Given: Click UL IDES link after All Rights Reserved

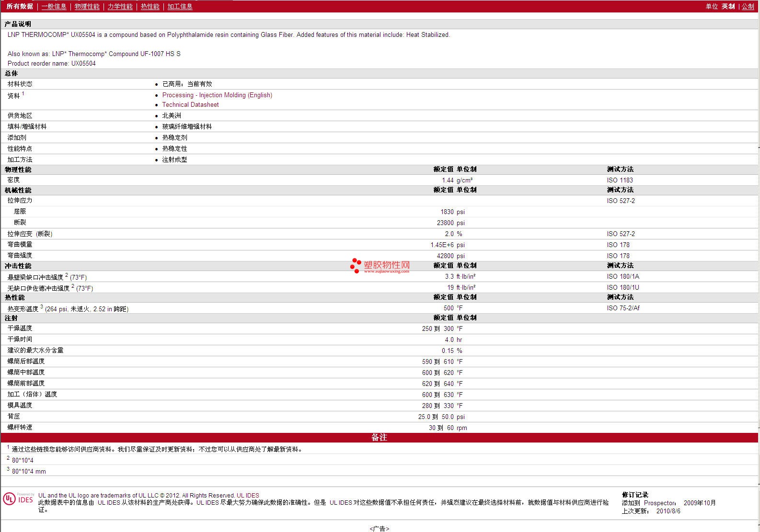Looking at the screenshot, I should 248,496.
